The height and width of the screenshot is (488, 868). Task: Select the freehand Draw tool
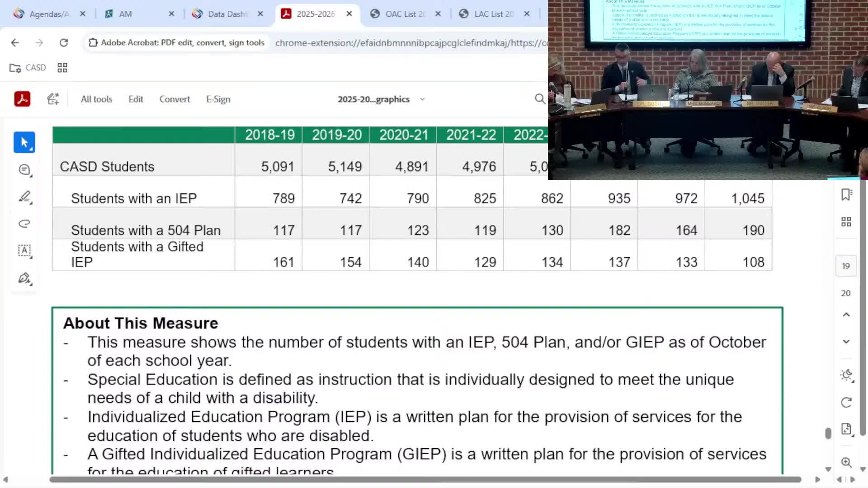[x=24, y=224]
